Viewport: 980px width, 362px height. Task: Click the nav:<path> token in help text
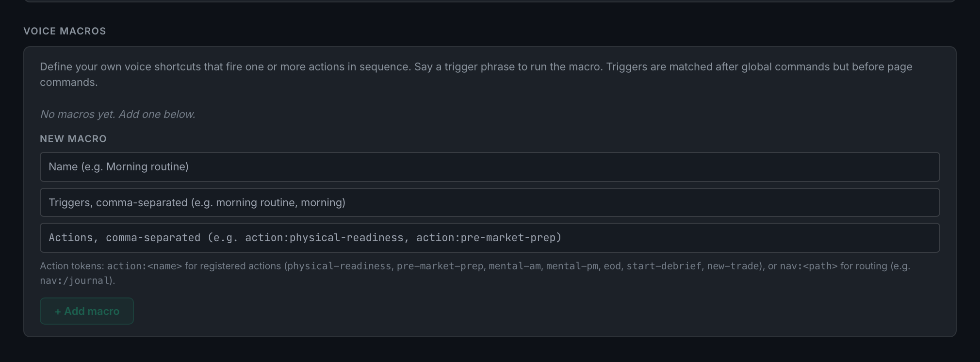click(809, 266)
